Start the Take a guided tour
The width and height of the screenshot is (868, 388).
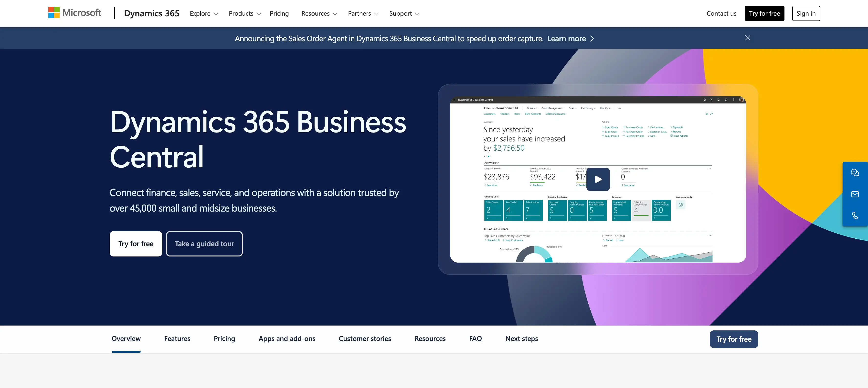coord(204,244)
